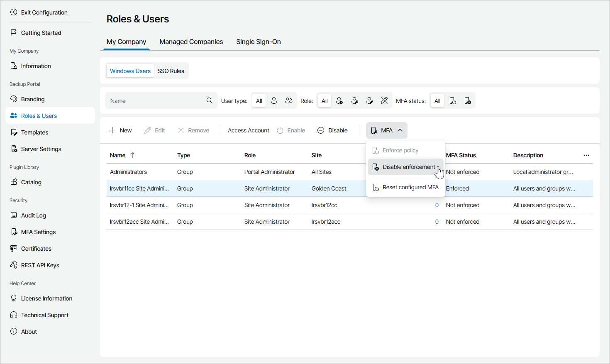Filter MFA status by not-enforced icon

468,101
